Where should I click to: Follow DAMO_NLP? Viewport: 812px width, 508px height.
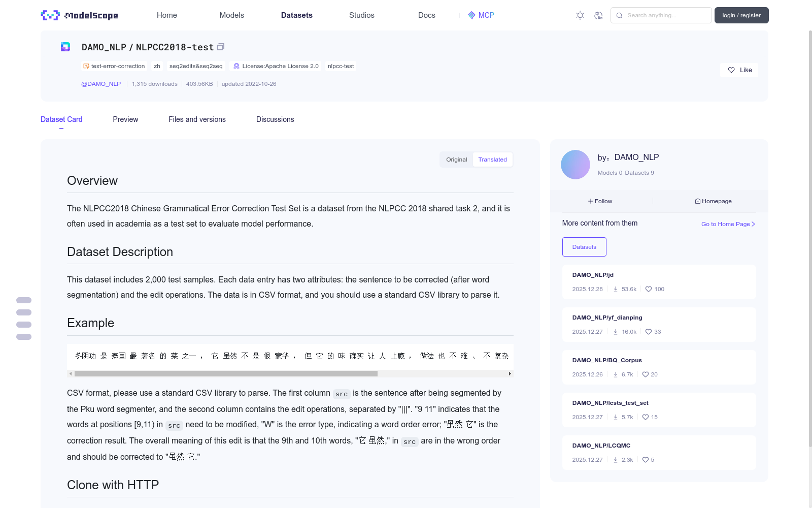[x=600, y=201]
